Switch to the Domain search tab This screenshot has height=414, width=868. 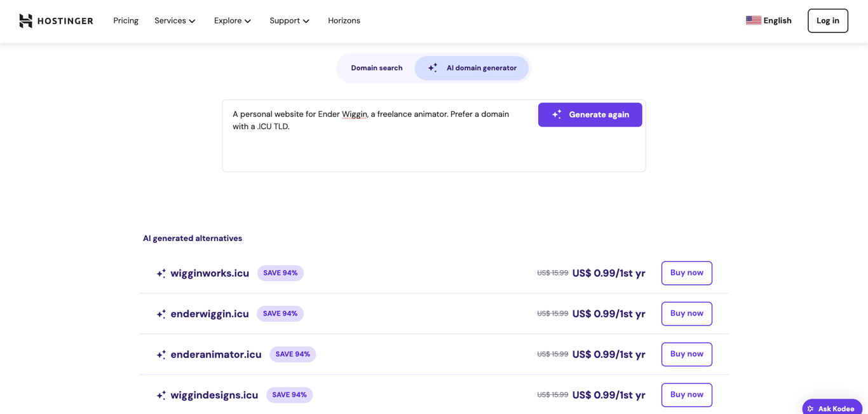377,67
